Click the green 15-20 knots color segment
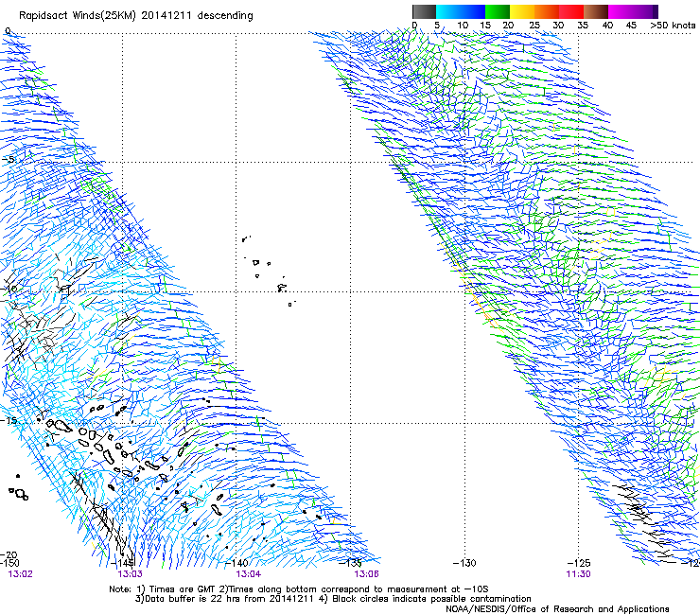 (x=498, y=11)
